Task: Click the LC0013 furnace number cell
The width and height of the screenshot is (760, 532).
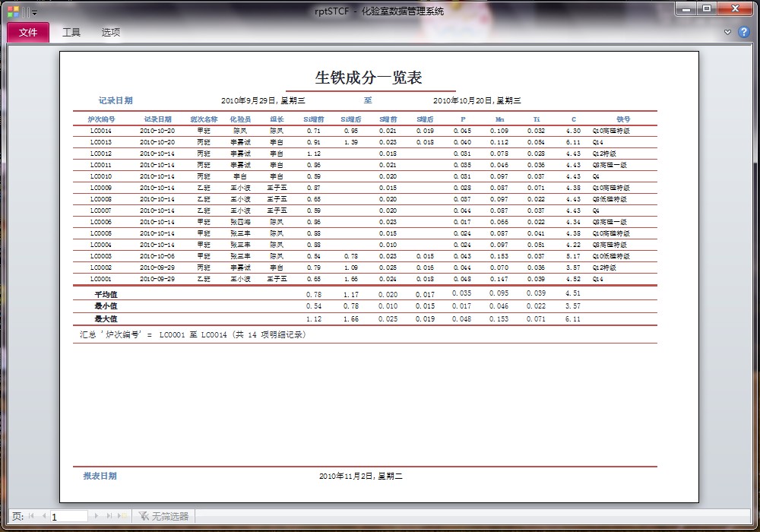Action: [101, 142]
